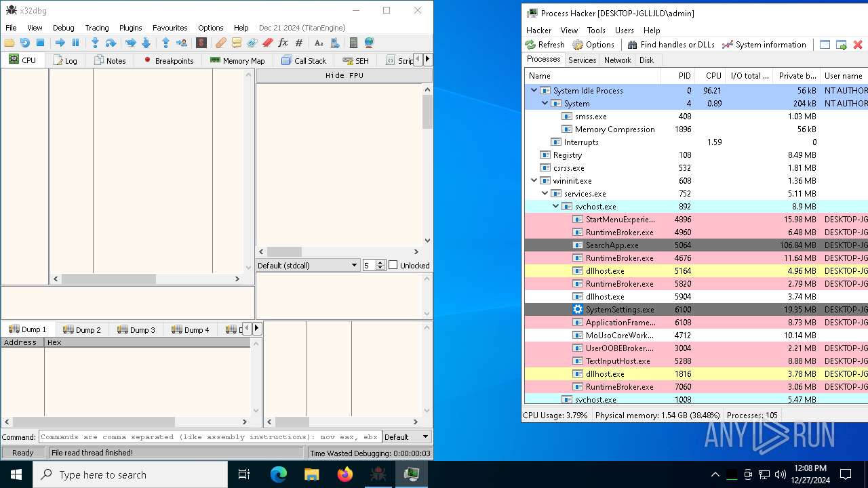This screenshot has width=868, height=488.
Task: Click the Restart debuggee icon in x32dbg
Action: click(24, 43)
